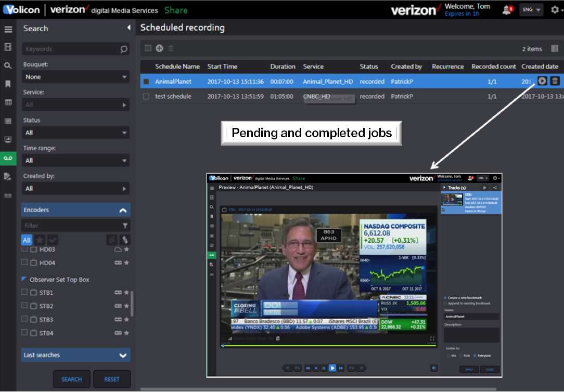Check the STB4 encoder checkbox
Screen dimensions: 564x392
click(x=24, y=332)
